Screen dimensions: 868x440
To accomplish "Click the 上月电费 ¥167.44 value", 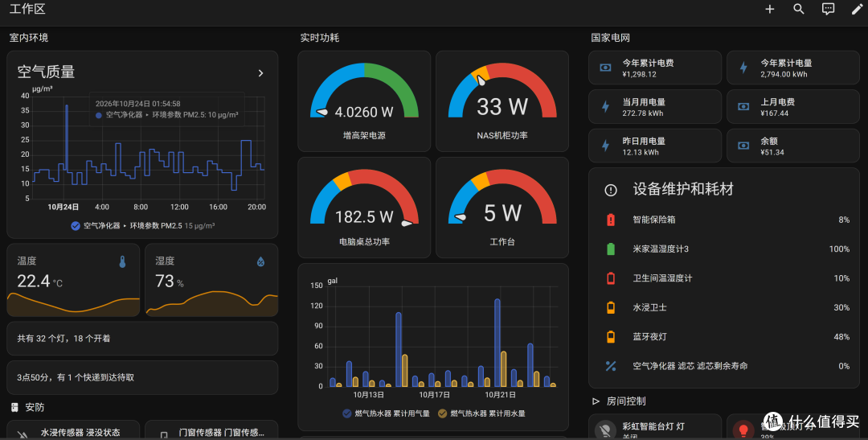I will 775,113.
